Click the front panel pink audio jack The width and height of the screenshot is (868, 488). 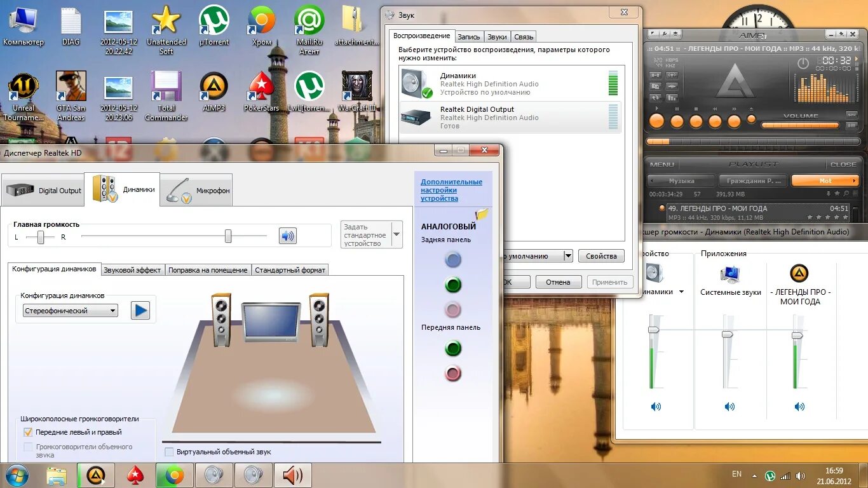pyautogui.click(x=453, y=374)
